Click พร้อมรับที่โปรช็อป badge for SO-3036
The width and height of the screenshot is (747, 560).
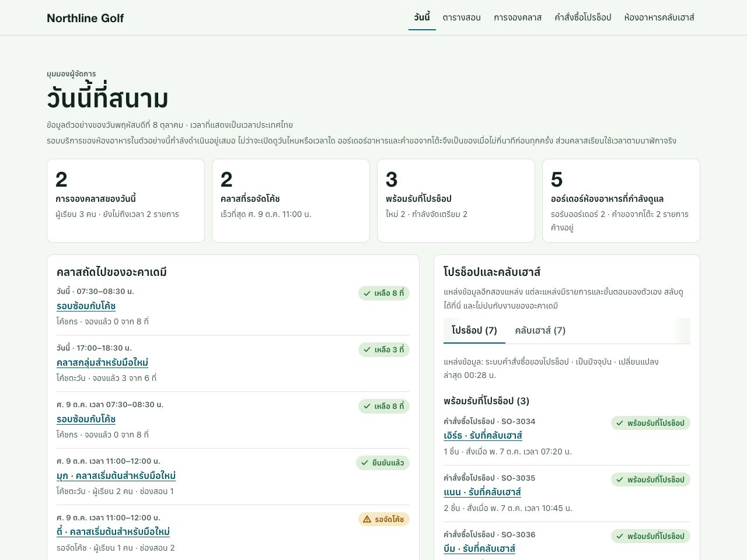(651, 537)
